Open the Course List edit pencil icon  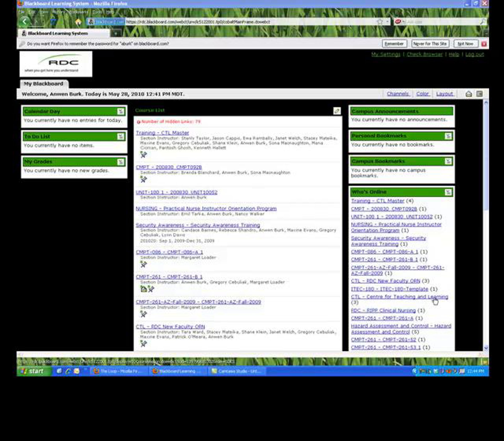(x=337, y=111)
